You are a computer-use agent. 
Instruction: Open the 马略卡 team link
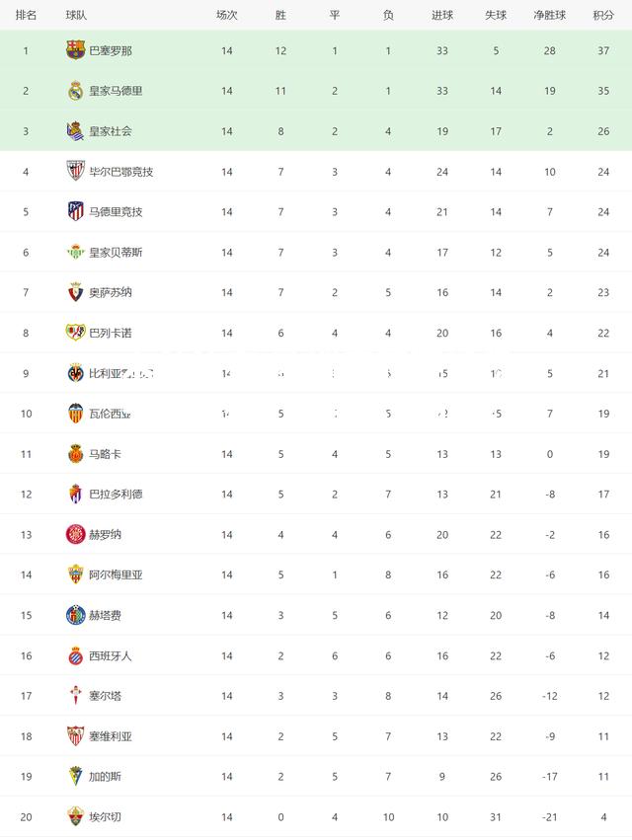point(105,454)
